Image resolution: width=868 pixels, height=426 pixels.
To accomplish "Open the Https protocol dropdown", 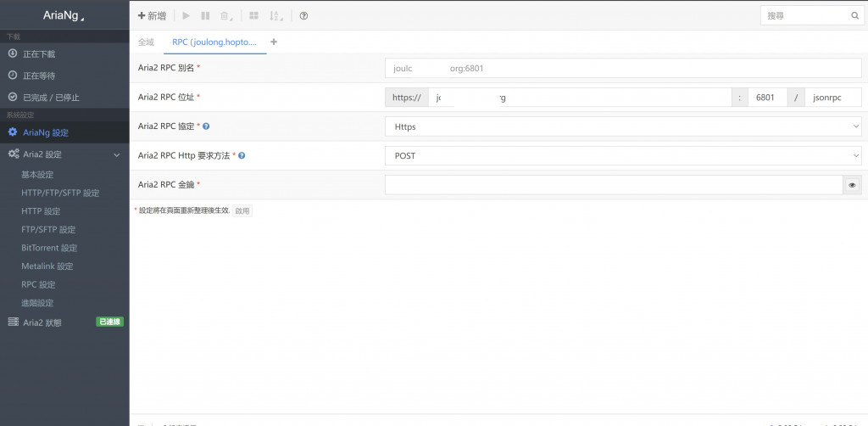I will [x=623, y=126].
